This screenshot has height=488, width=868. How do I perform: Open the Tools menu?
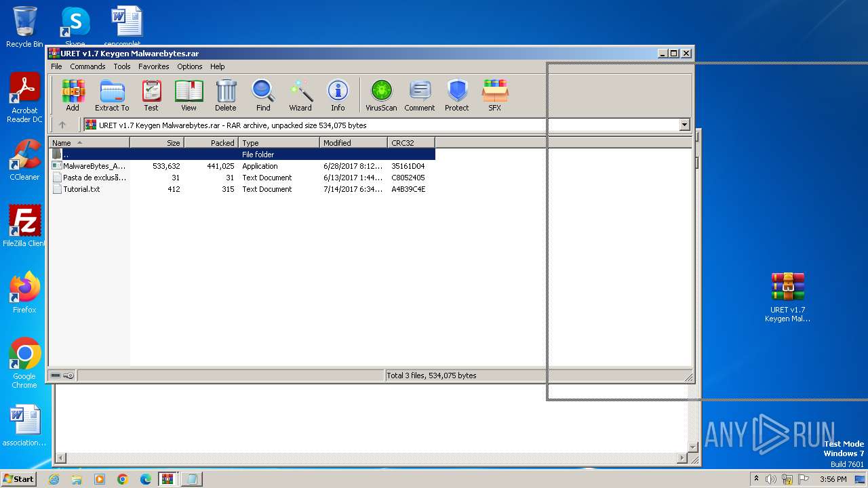(122, 66)
